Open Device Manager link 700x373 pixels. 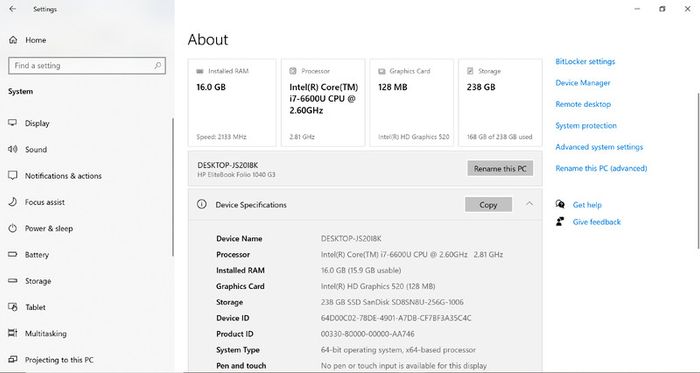point(583,83)
